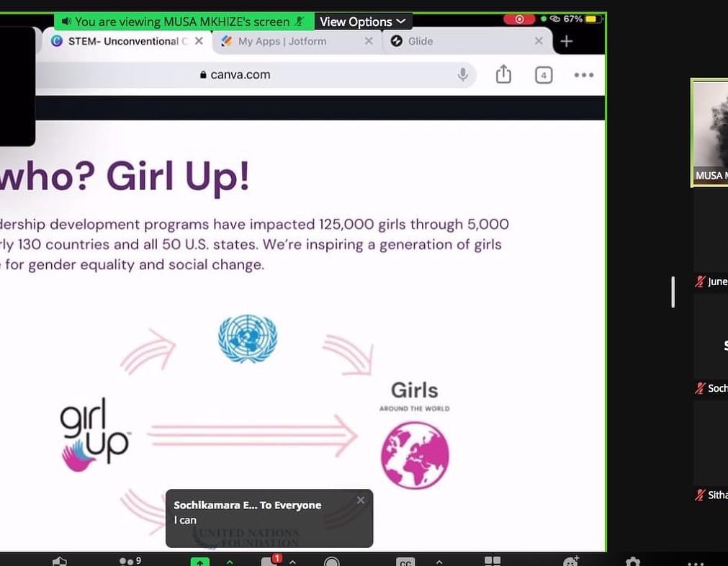Tap the Share icon in Safari's address bar
This screenshot has width=728, height=566.
(x=503, y=75)
